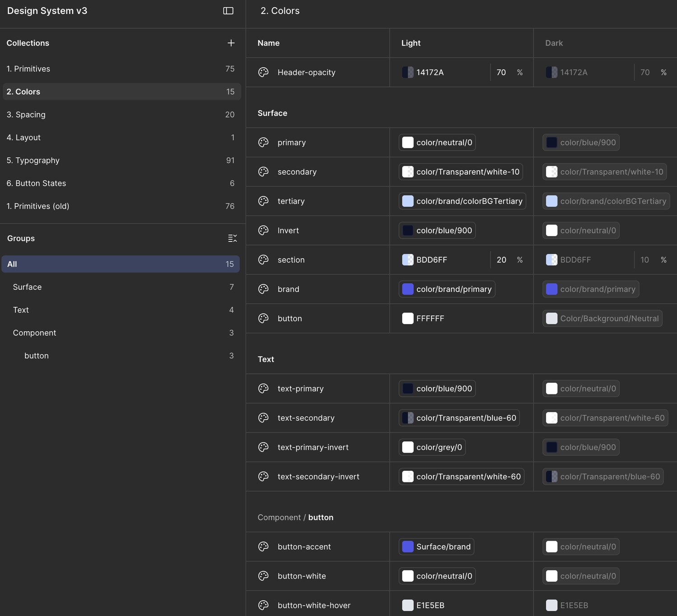Select the nested button group
Viewport: 677px width, 616px height.
click(x=121, y=356)
